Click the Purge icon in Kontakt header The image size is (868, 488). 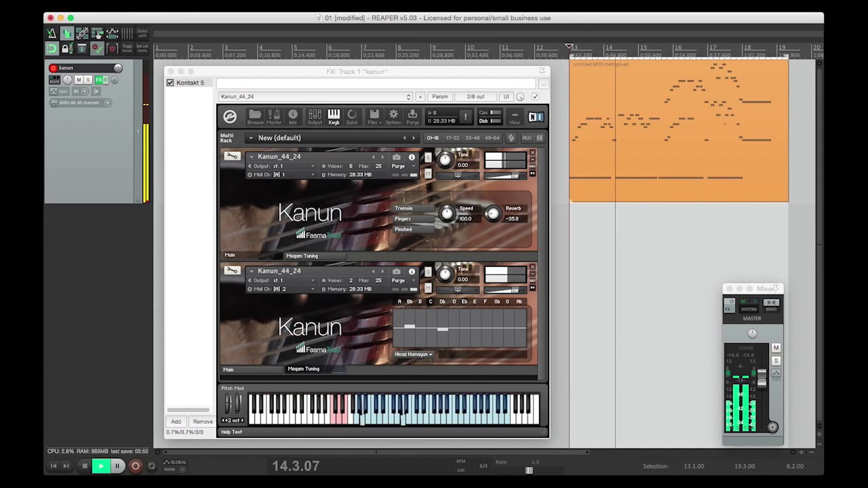[412, 117]
